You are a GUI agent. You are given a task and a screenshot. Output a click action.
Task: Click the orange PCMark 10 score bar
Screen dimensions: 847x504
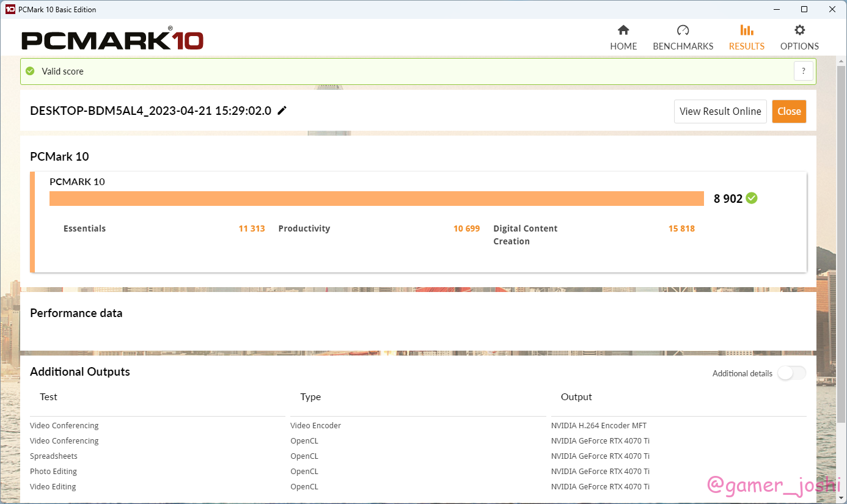[376, 199]
